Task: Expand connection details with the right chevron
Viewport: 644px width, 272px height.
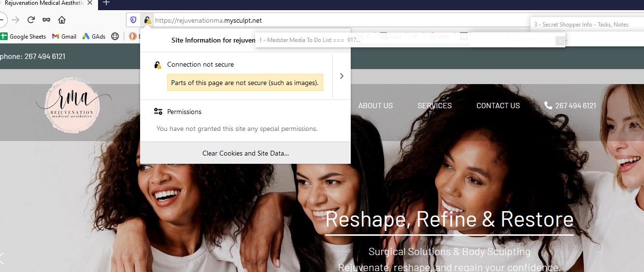Action: pos(342,76)
